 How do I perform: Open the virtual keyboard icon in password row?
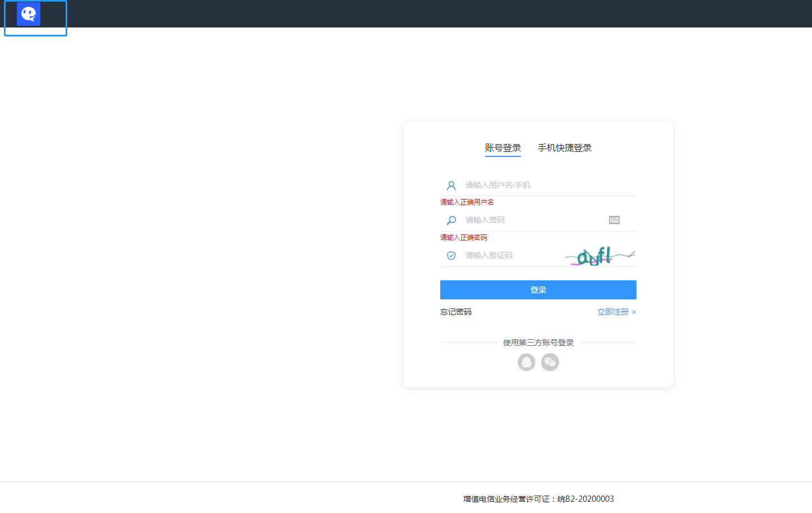coord(614,220)
